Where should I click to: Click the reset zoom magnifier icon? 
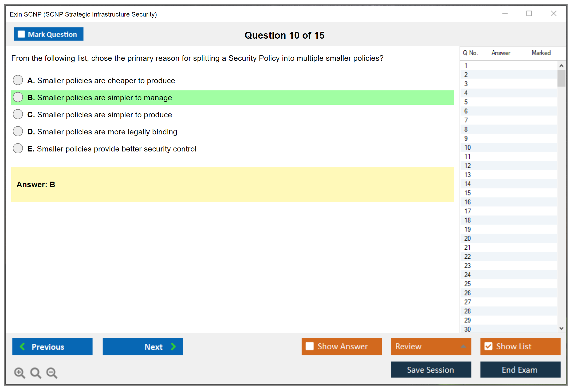pos(36,373)
